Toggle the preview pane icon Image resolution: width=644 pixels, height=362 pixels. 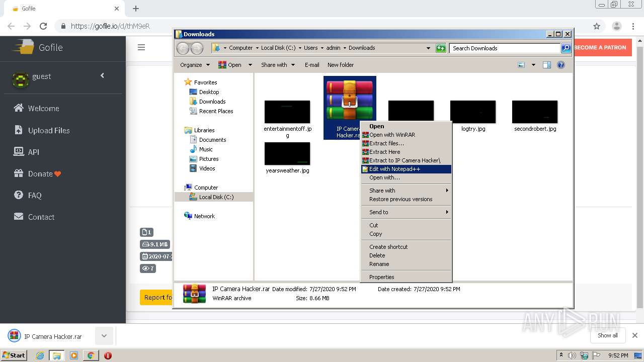click(547, 65)
